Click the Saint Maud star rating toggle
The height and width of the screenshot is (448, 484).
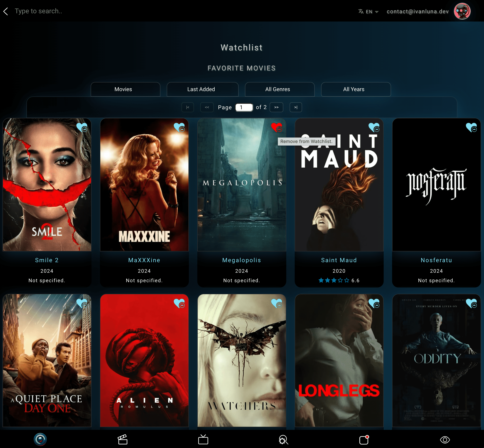(x=333, y=281)
